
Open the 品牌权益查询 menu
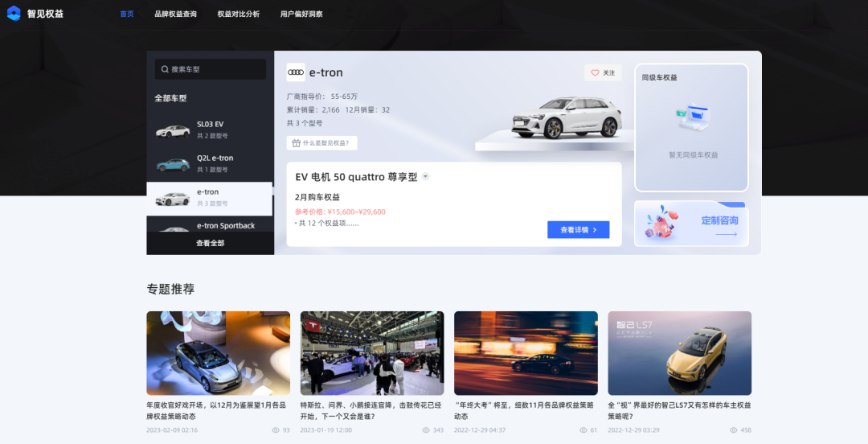(x=175, y=14)
